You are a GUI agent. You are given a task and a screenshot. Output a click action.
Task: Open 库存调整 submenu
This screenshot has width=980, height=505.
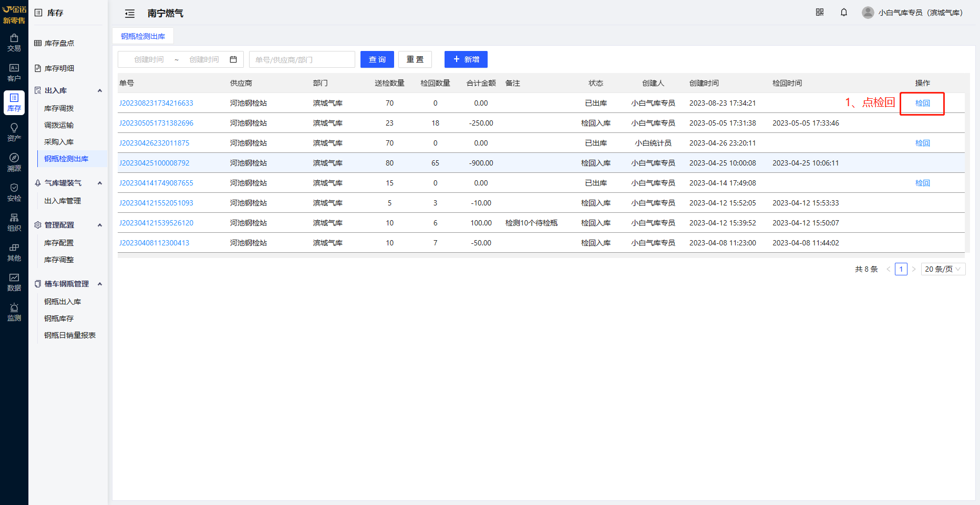(59, 260)
